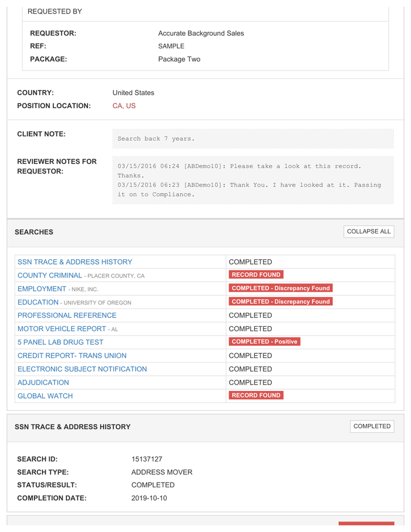Click the client note text box
The width and height of the screenshot is (411, 532).
pos(253,139)
